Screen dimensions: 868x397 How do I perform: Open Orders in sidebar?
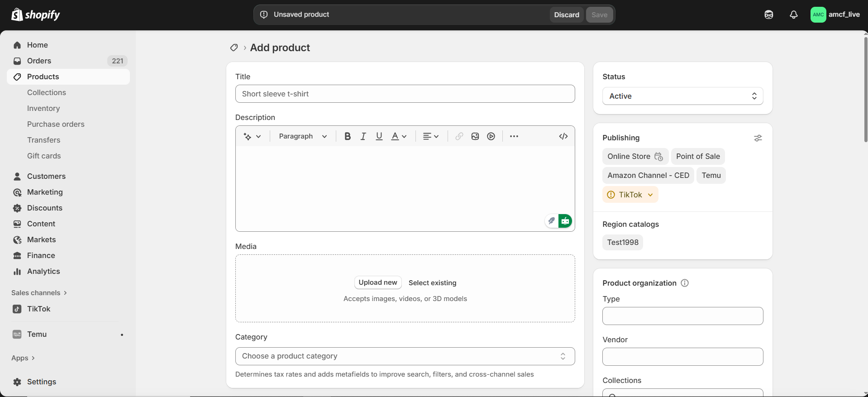(39, 61)
